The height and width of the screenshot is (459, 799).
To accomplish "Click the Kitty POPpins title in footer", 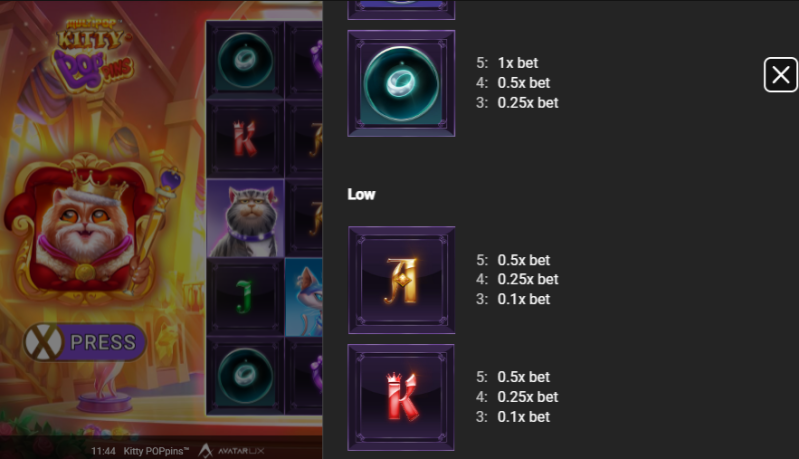I will tap(156, 451).
